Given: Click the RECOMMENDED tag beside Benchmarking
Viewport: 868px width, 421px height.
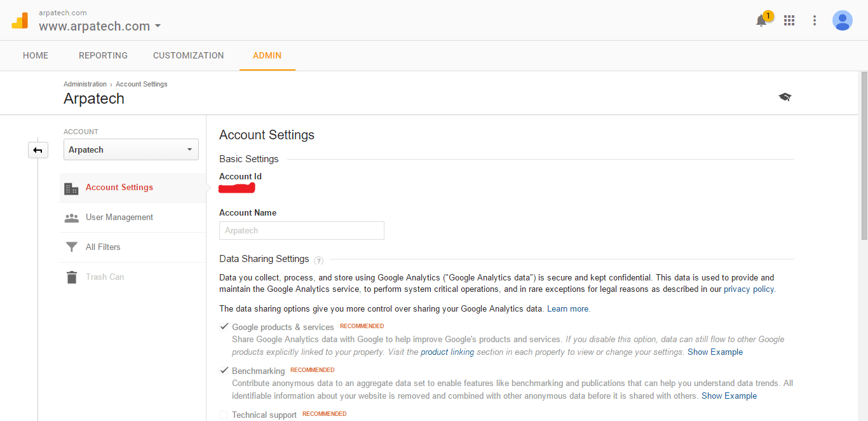Looking at the screenshot, I should 312,369.
